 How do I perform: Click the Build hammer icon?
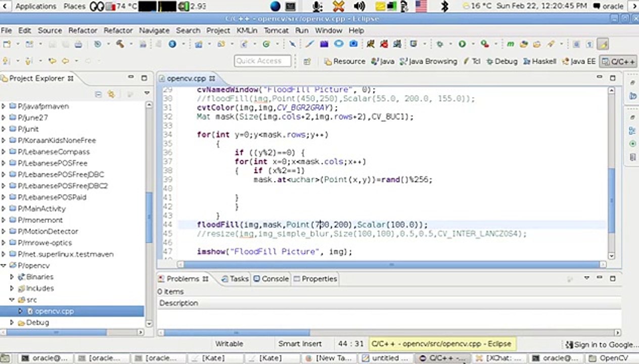point(120,44)
